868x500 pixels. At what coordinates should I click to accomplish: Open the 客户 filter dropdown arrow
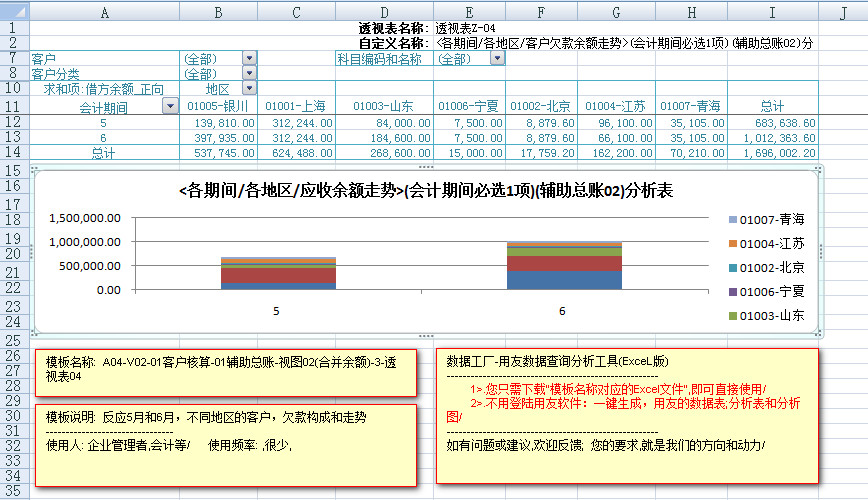[249, 59]
